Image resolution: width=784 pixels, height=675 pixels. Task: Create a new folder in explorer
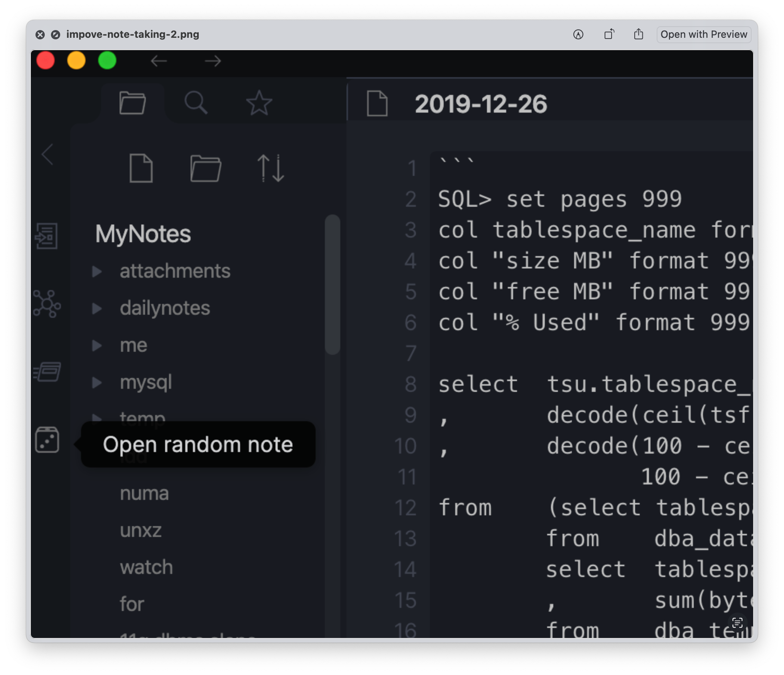pyautogui.click(x=206, y=168)
